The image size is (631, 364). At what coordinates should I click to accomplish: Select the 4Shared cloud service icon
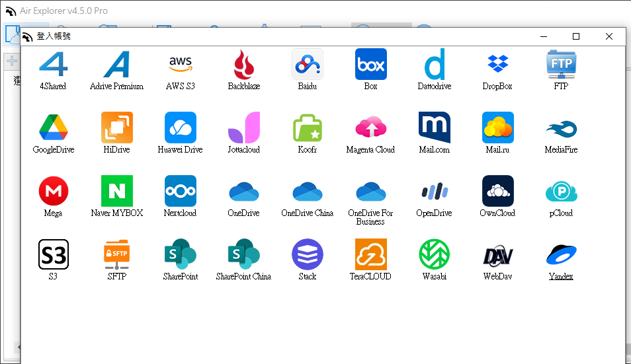[x=53, y=64]
